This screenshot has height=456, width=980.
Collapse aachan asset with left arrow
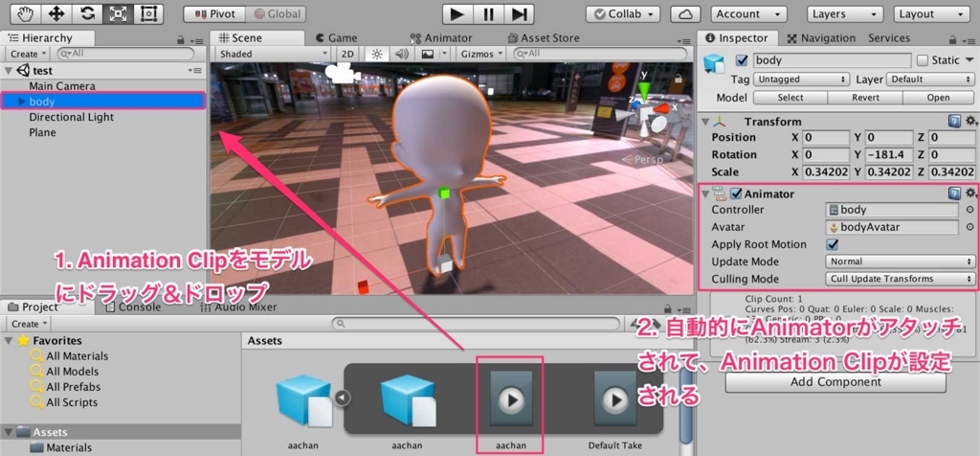coord(343,398)
